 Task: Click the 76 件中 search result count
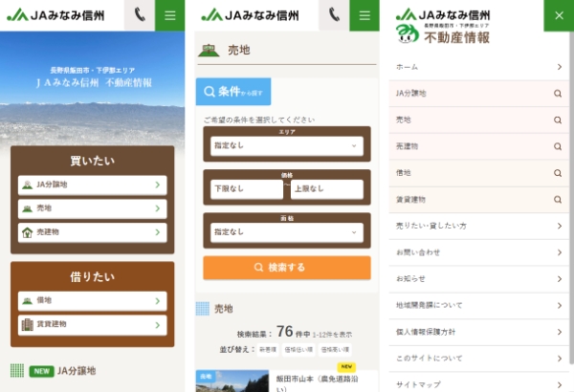294,332
